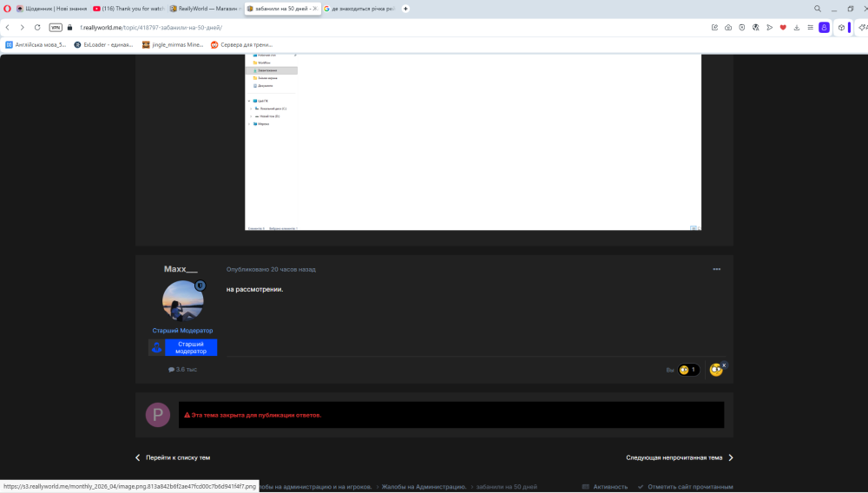The height and width of the screenshot is (493, 868).
Task: Open Maxx__ username profile link
Action: point(181,269)
